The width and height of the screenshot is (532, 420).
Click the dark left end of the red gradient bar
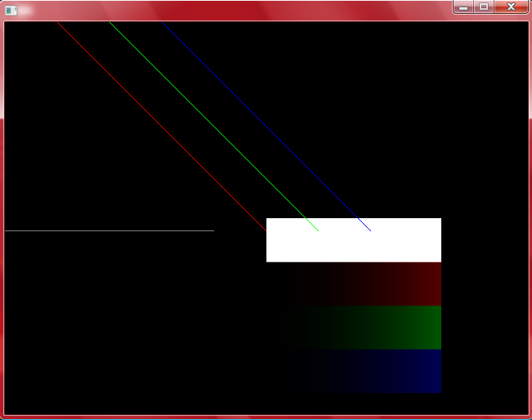coord(274,284)
